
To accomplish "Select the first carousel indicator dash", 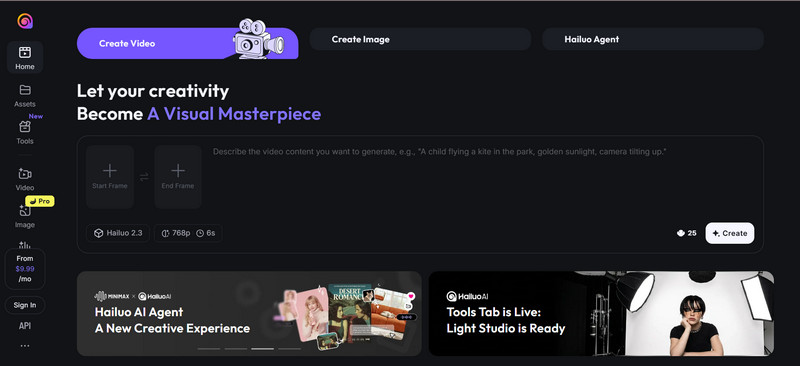I will click(x=209, y=349).
